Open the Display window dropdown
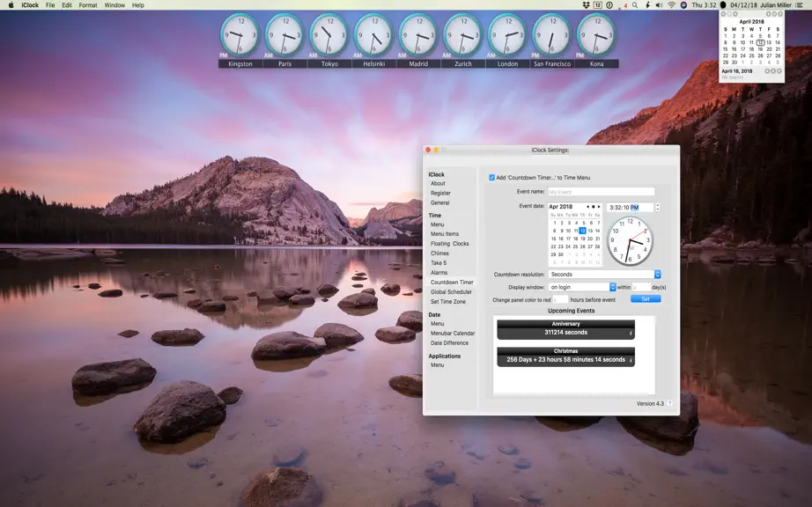This screenshot has height=507, width=812. coord(582,287)
